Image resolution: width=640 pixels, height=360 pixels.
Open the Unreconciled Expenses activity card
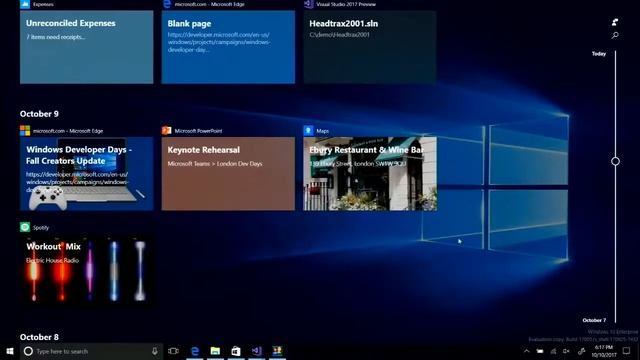click(x=87, y=47)
